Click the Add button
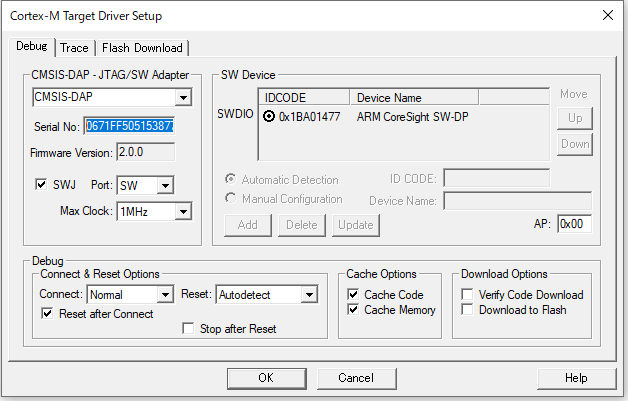Screen dimensions: 628x401 [x=248, y=225]
